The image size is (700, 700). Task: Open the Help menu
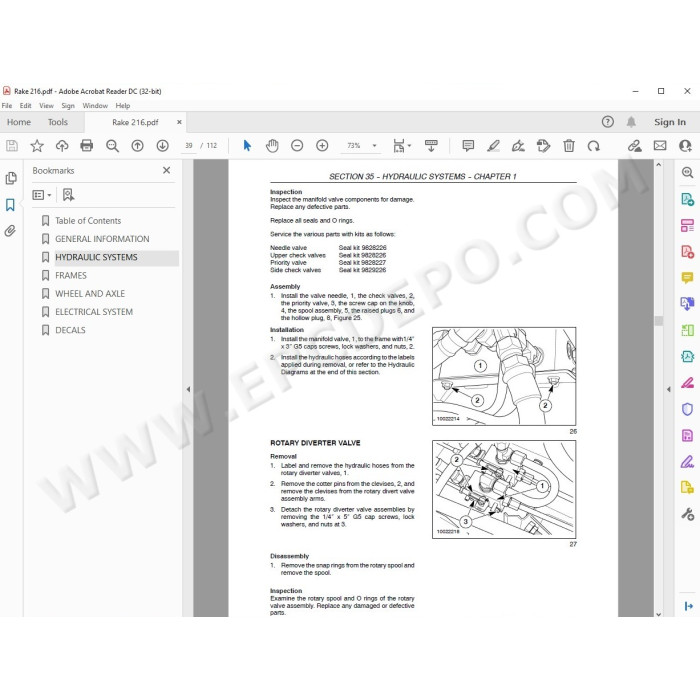coord(123,106)
